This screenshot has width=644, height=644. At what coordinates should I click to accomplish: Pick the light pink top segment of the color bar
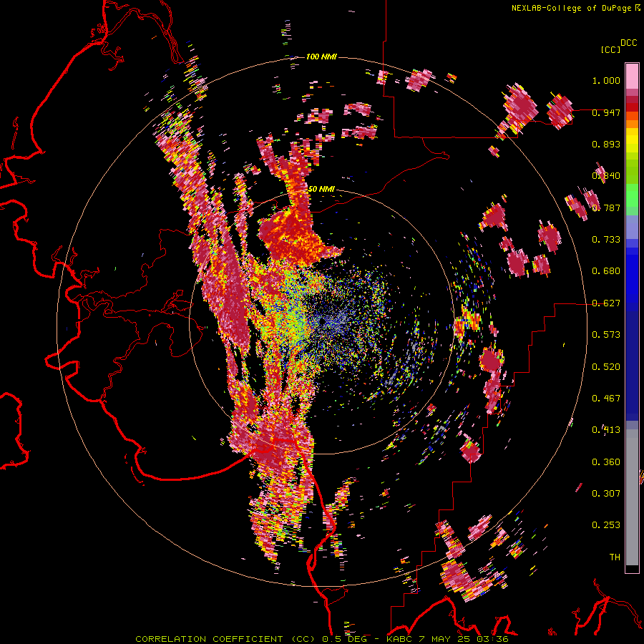click(x=632, y=77)
